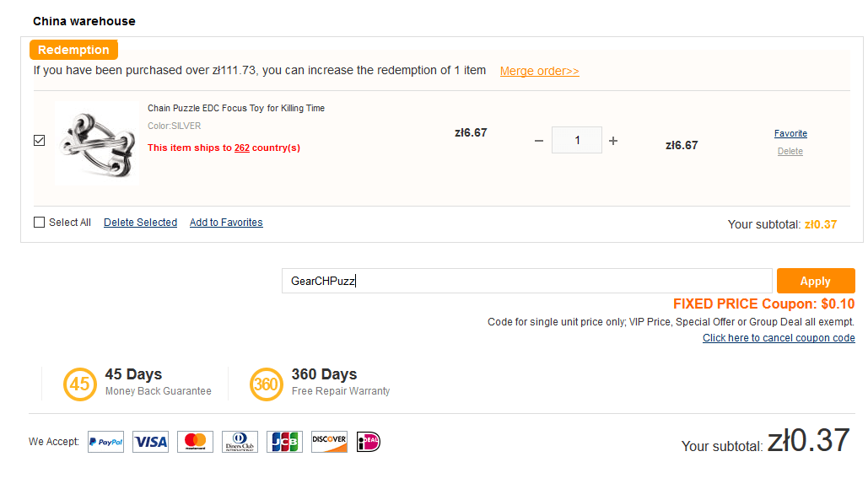This screenshot has height=489, width=868.
Task: Click 'Click here to cancel coupon code'
Action: click(x=779, y=338)
